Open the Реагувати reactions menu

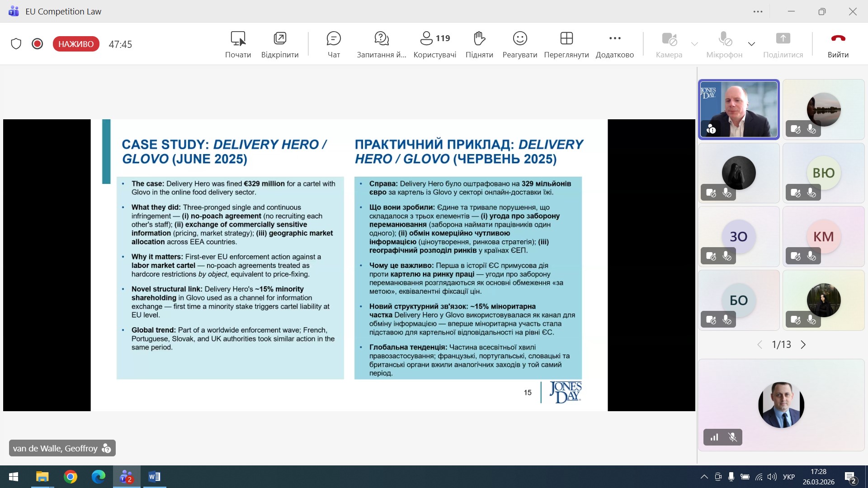[520, 44]
